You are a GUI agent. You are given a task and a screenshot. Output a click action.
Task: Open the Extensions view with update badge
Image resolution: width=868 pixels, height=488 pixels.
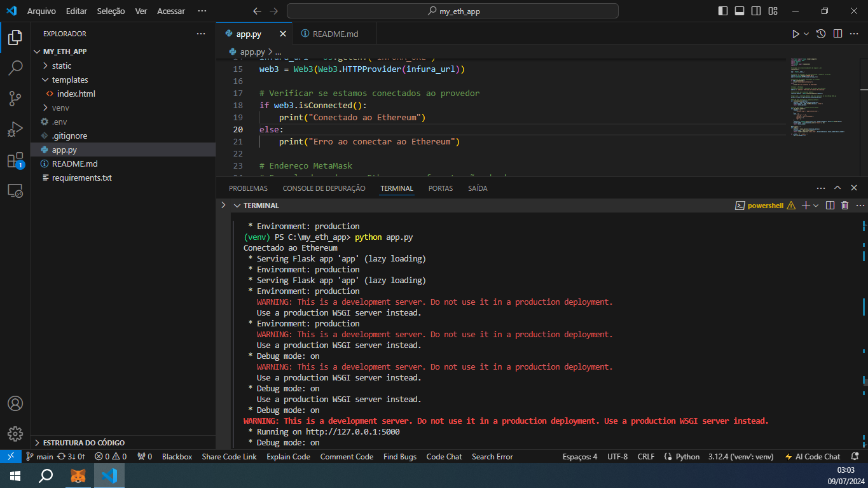tap(15, 160)
